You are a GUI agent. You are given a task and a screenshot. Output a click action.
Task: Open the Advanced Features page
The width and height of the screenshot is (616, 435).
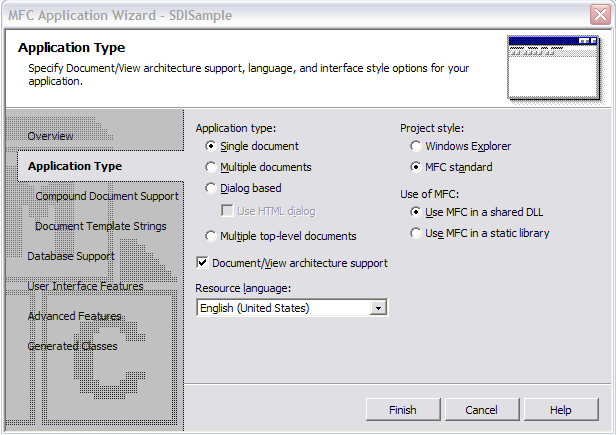[74, 316]
